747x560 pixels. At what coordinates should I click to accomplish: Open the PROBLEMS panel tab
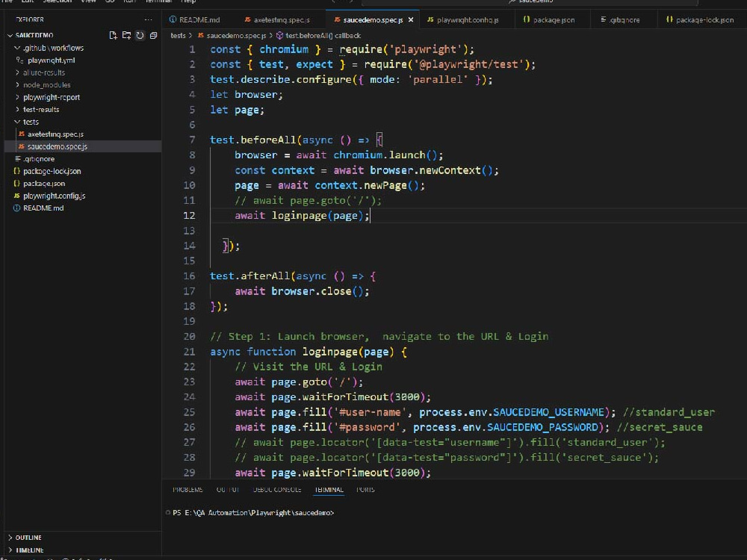pyautogui.click(x=187, y=490)
